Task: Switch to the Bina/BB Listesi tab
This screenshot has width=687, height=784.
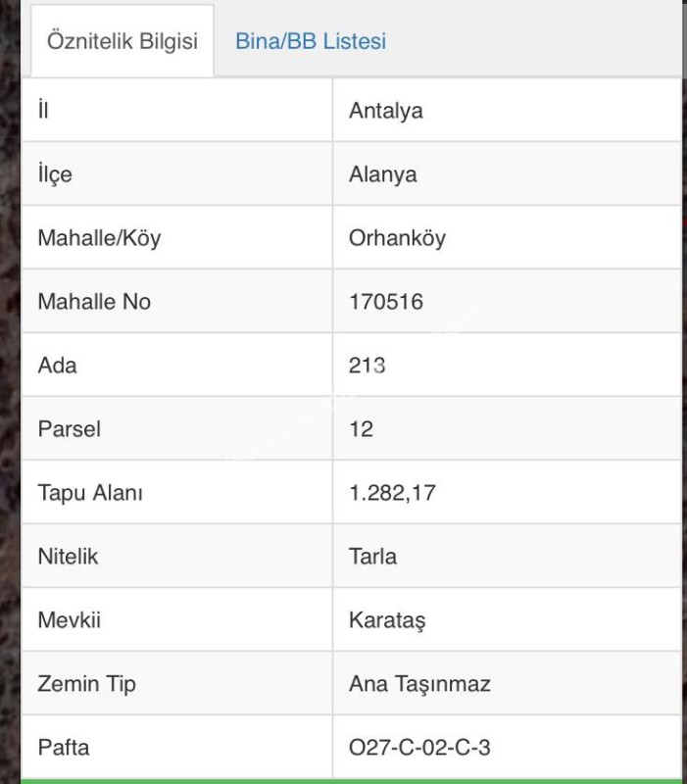Action: click(x=311, y=41)
